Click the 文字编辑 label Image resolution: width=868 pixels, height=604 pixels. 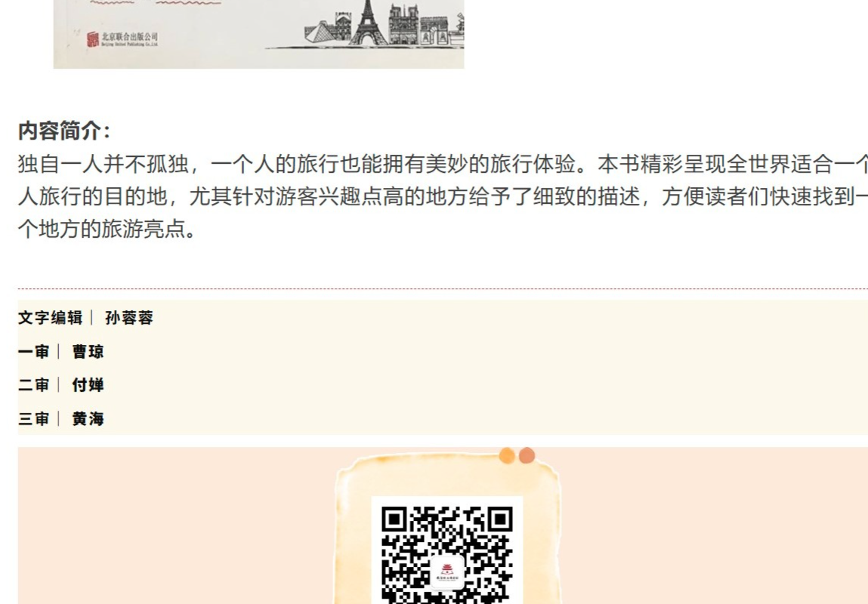point(50,318)
